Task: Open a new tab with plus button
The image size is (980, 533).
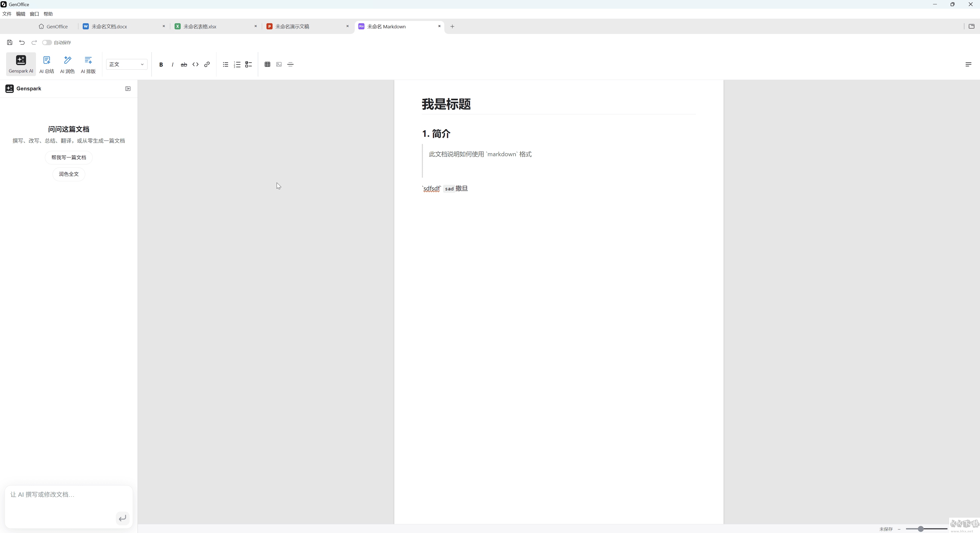Action: click(452, 26)
